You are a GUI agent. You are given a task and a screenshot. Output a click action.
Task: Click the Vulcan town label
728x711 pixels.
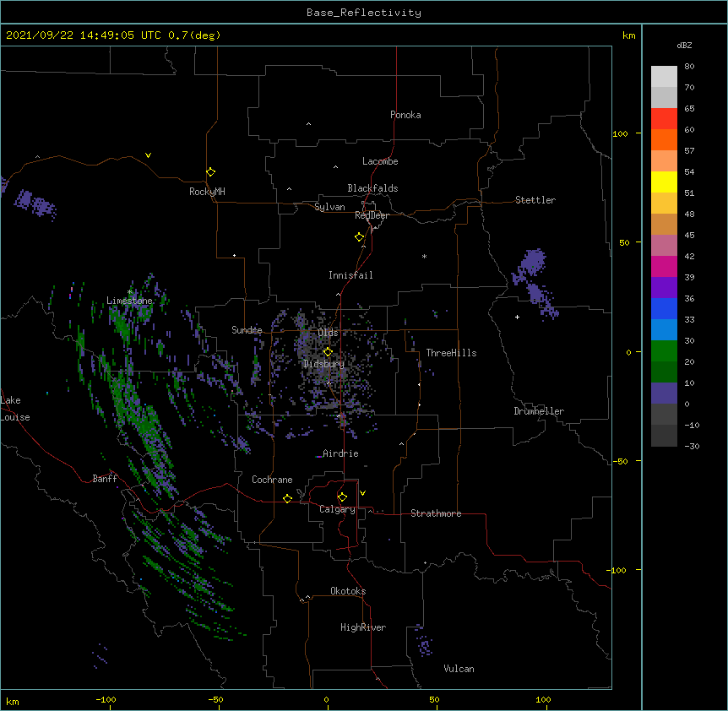[459, 669]
